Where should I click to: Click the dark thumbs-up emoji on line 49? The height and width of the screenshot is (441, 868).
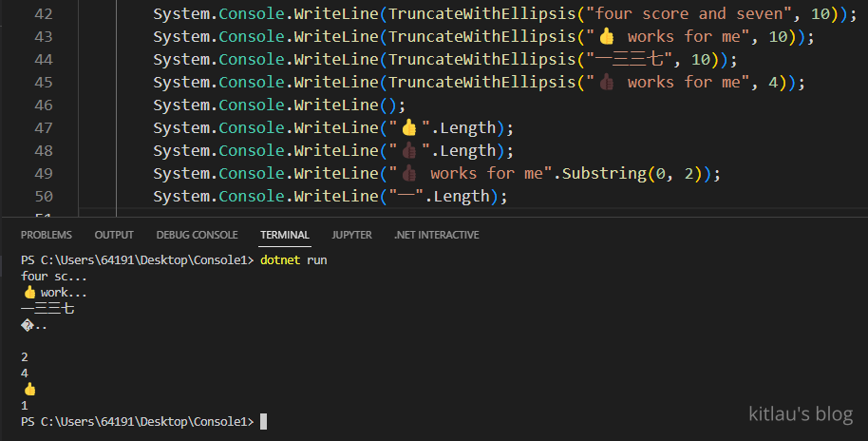pyautogui.click(x=409, y=174)
